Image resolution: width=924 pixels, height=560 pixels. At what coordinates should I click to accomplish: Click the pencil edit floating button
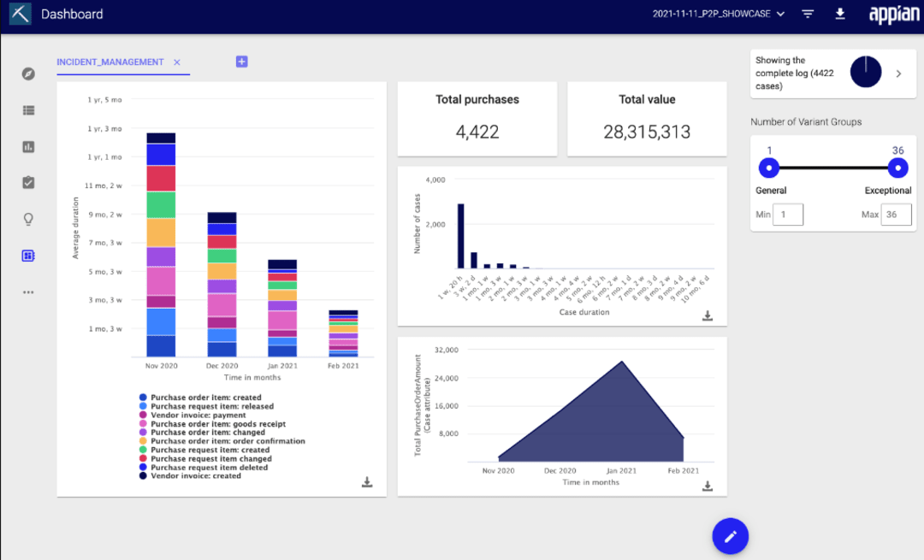point(729,536)
